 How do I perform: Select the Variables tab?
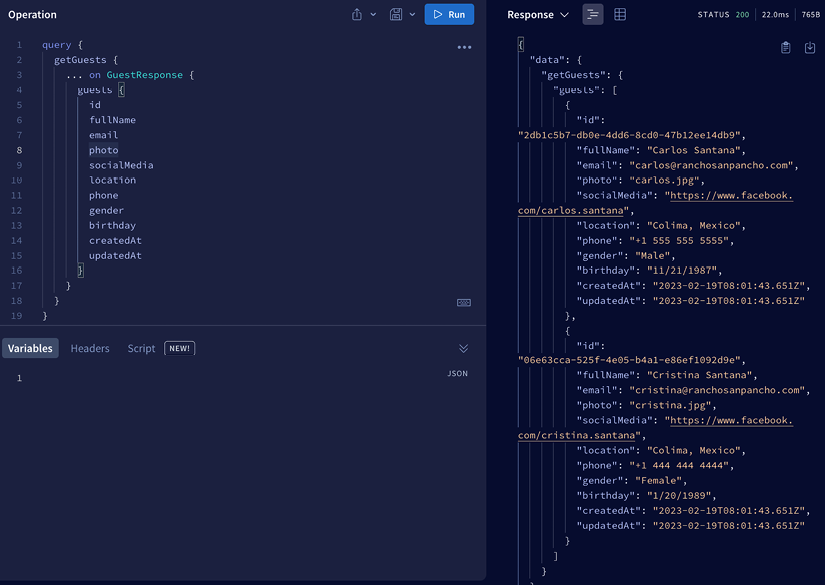pyautogui.click(x=30, y=348)
